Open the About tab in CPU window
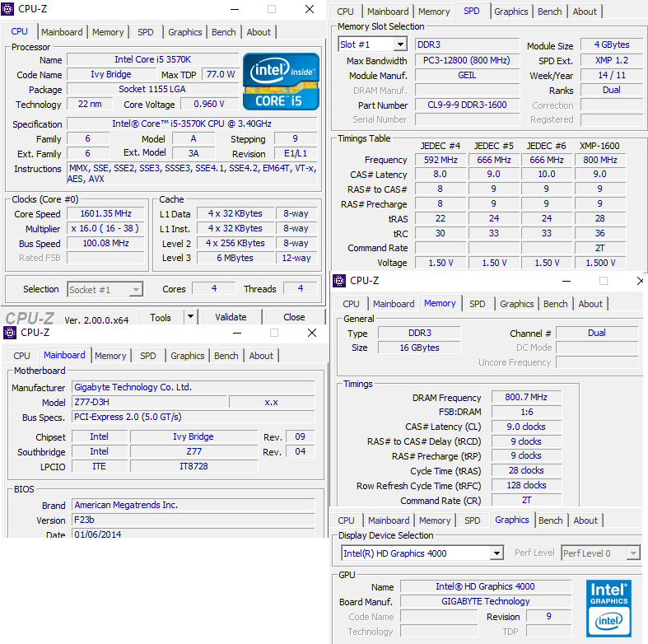This screenshot has width=648, height=644. coord(259,32)
